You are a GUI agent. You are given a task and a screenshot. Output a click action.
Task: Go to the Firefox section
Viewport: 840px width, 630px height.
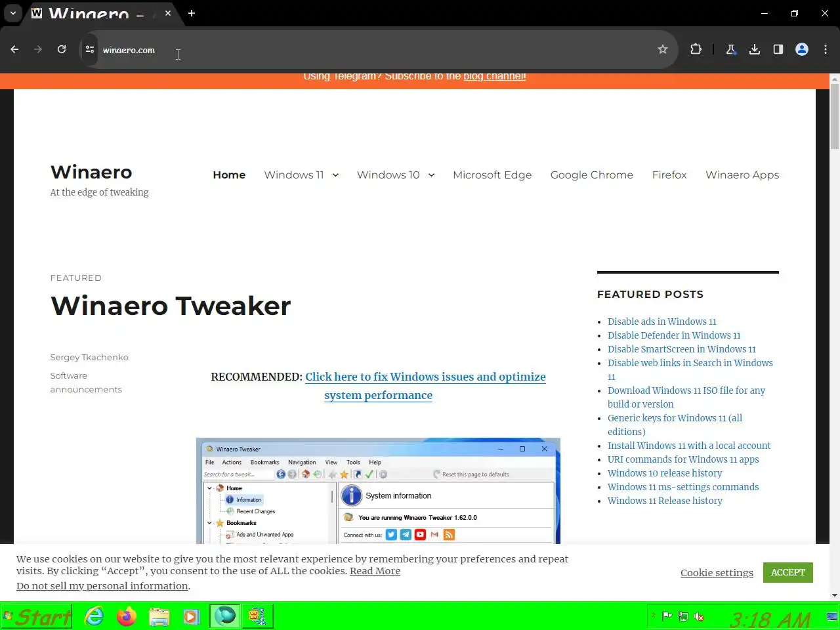click(669, 175)
